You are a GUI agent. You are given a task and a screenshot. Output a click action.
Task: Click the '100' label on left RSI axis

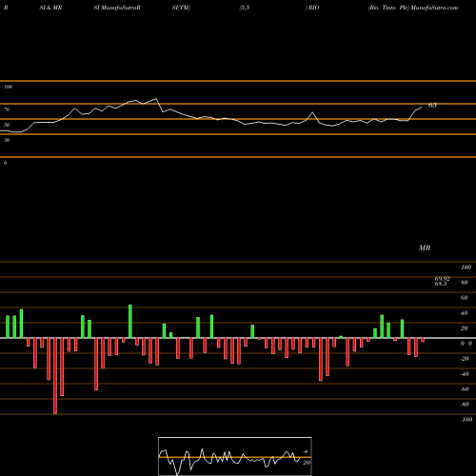click(x=8, y=87)
